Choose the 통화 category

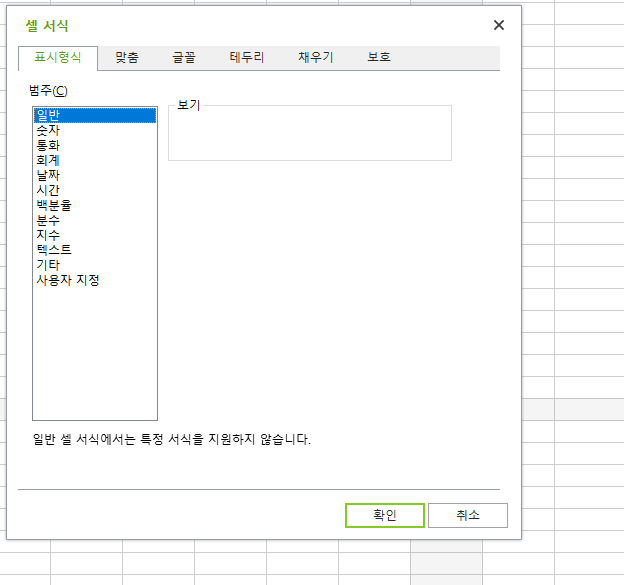(95, 145)
